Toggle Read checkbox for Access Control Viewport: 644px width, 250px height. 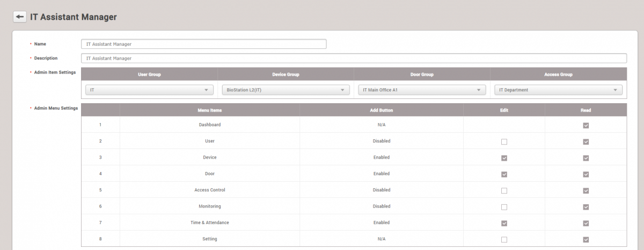(586, 191)
